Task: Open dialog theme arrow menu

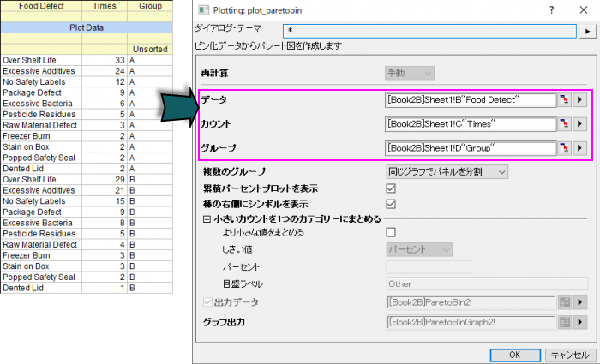Action: (588, 32)
